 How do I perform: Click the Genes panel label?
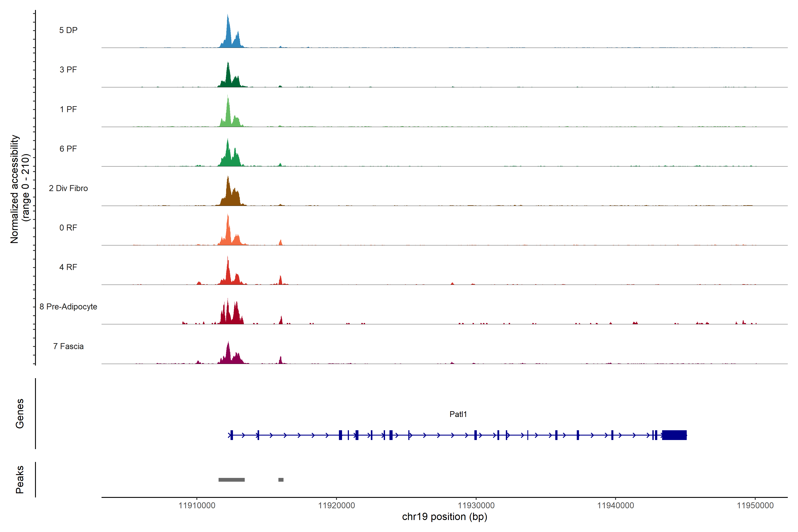coord(20,414)
